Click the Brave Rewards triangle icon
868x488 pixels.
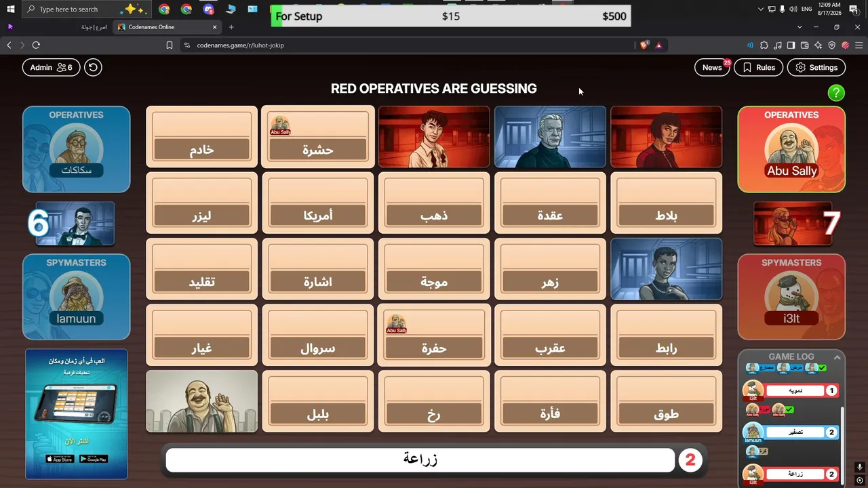[658, 45]
